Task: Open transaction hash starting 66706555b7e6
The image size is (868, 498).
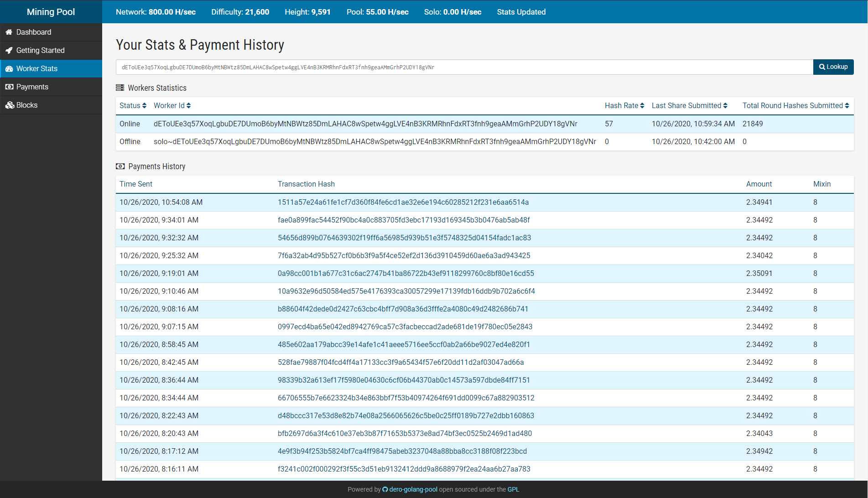Action: tap(406, 398)
